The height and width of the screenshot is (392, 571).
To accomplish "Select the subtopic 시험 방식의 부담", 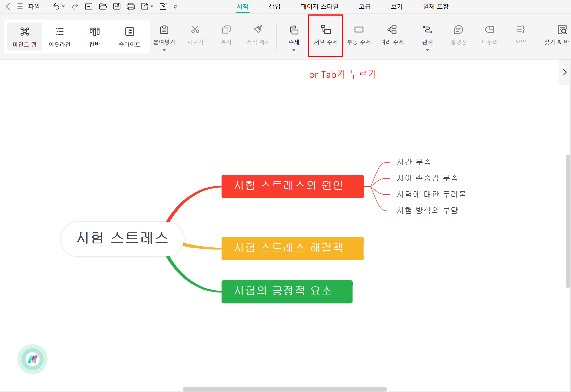I will 427,210.
